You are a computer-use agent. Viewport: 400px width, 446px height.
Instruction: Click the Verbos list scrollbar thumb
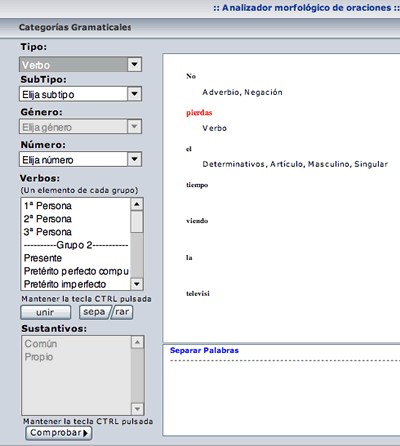coord(137,221)
